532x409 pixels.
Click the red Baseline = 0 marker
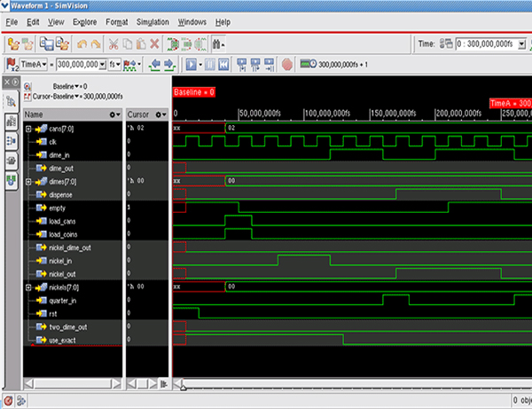[x=194, y=92]
